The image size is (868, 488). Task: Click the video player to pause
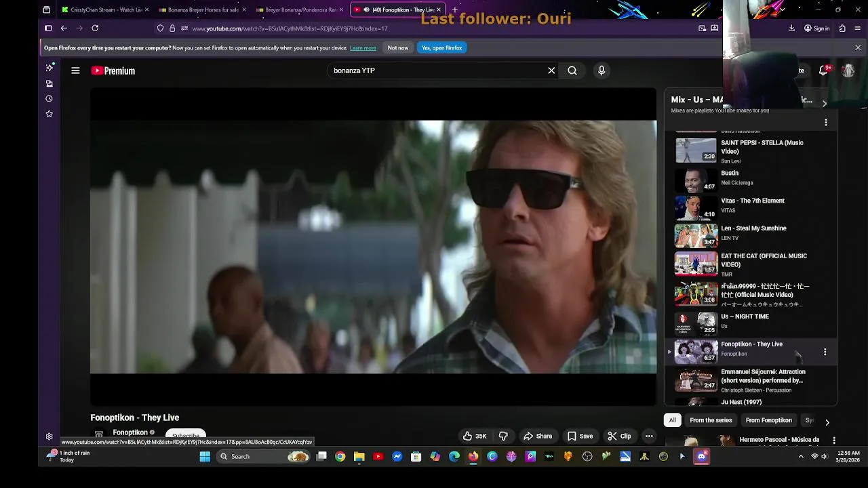(373, 247)
